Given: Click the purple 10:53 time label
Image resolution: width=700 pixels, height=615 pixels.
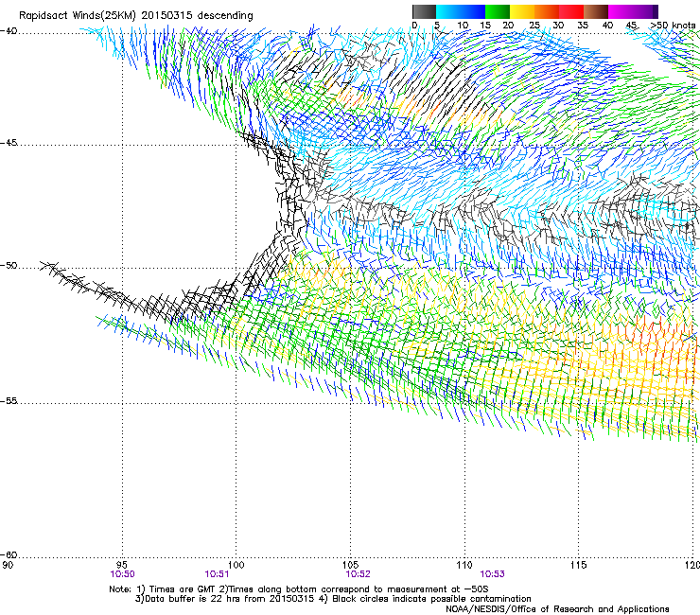Looking at the screenshot, I should 492,574.
